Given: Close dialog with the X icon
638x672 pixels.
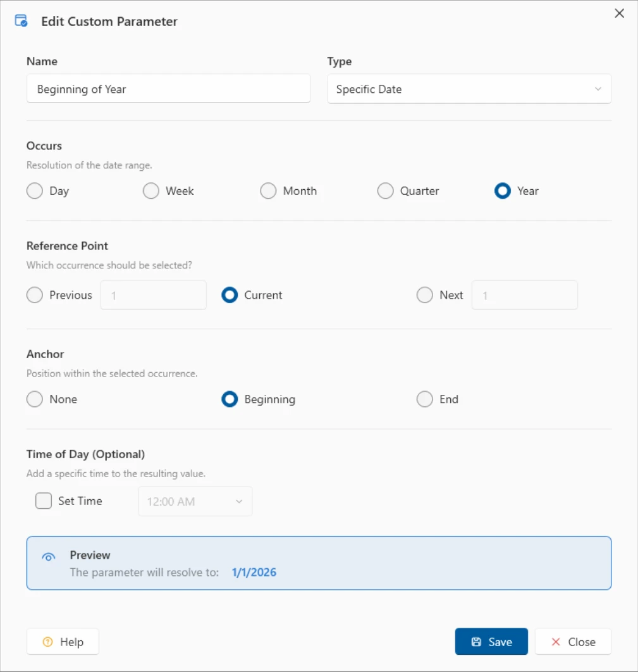Looking at the screenshot, I should point(619,13).
